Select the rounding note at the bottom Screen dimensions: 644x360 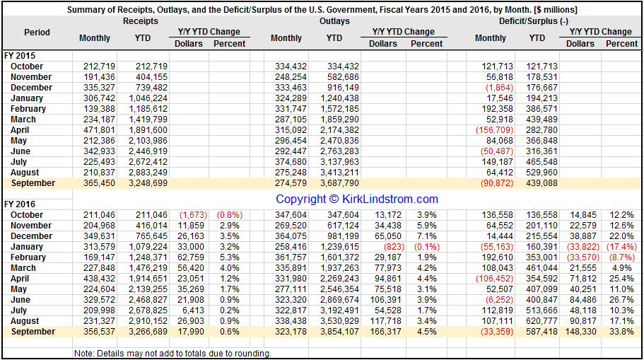pyautogui.click(x=172, y=354)
